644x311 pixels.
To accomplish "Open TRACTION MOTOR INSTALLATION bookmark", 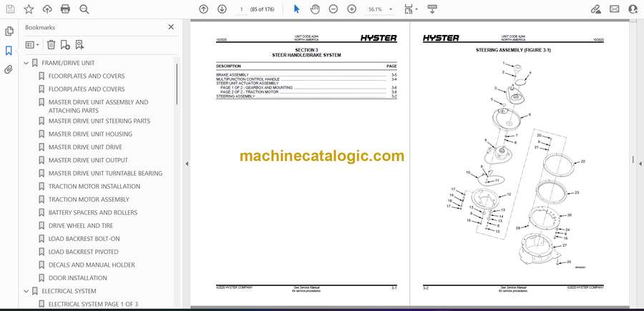I will pyautogui.click(x=94, y=187).
